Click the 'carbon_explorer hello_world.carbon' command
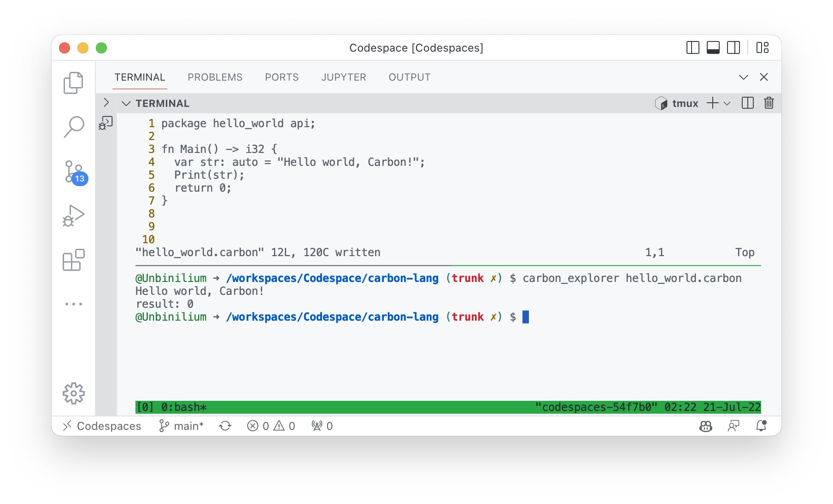Screen dimensions: 833x504 point(632,278)
